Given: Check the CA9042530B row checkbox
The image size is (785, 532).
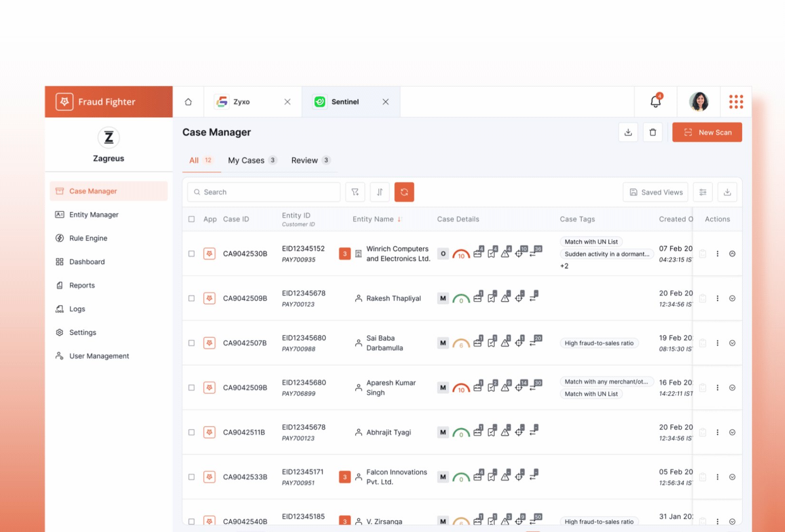Looking at the screenshot, I should click(191, 254).
